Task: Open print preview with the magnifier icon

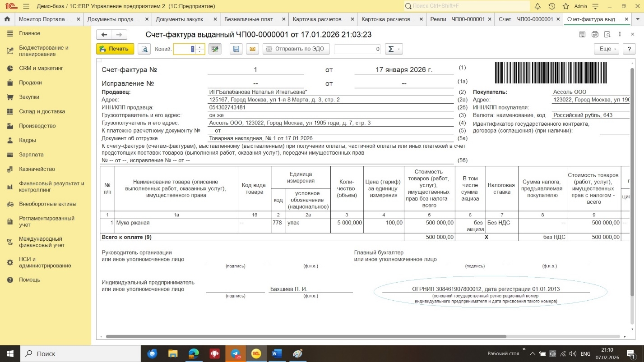Action: tap(144, 49)
